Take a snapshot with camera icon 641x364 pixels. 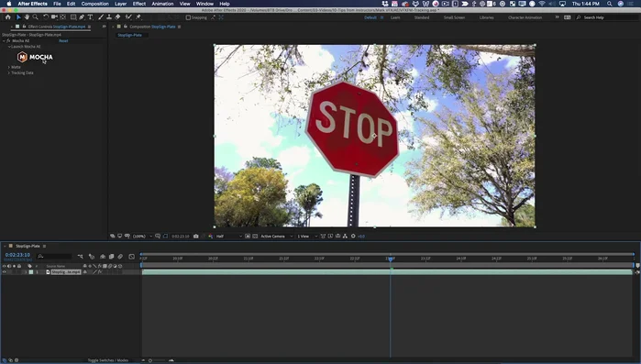click(x=196, y=237)
